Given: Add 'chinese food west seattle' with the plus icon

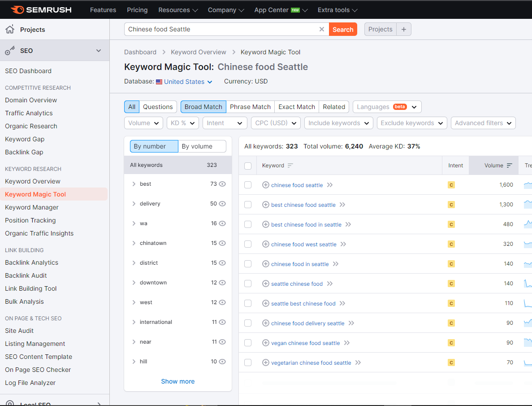Looking at the screenshot, I should point(266,244).
